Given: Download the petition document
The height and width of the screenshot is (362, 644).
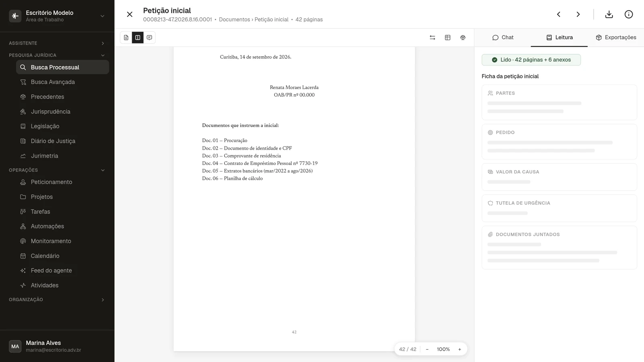Looking at the screenshot, I should [609, 14].
